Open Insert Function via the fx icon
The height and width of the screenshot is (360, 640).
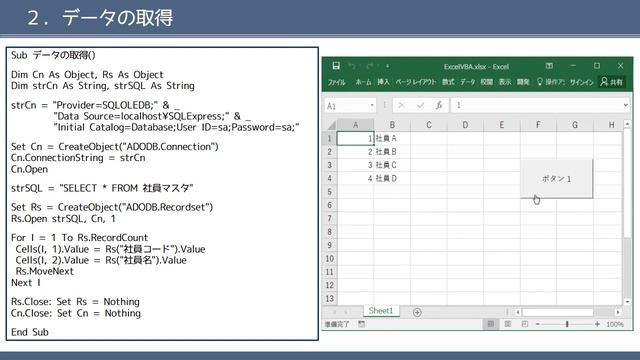tap(439, 105)
